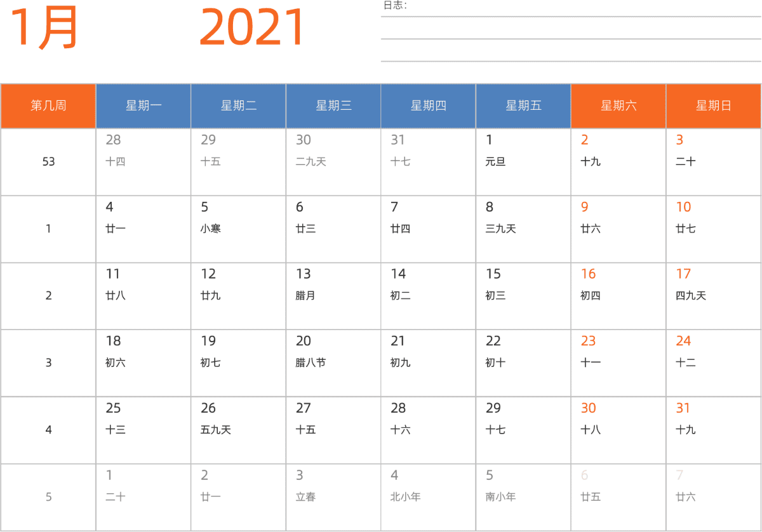762x532 pixels.
Task: Click week number 53 cell
Action: [x=48, y=162]
